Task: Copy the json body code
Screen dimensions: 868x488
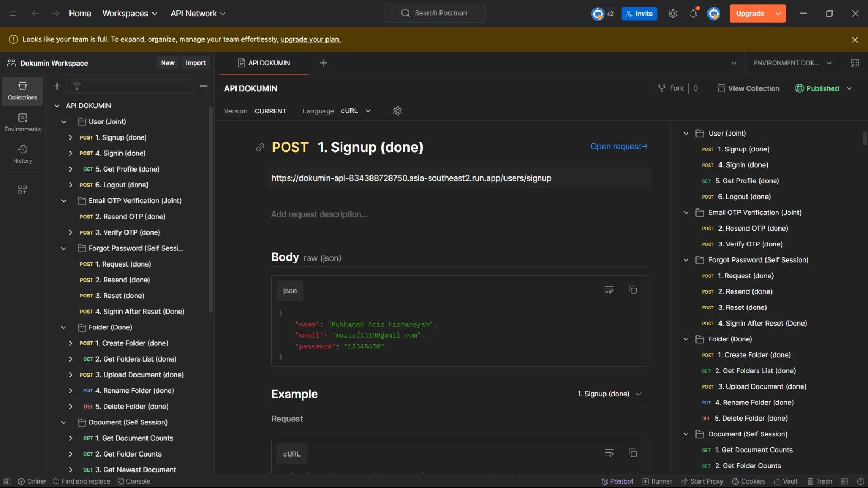Action: coord(633,290)
